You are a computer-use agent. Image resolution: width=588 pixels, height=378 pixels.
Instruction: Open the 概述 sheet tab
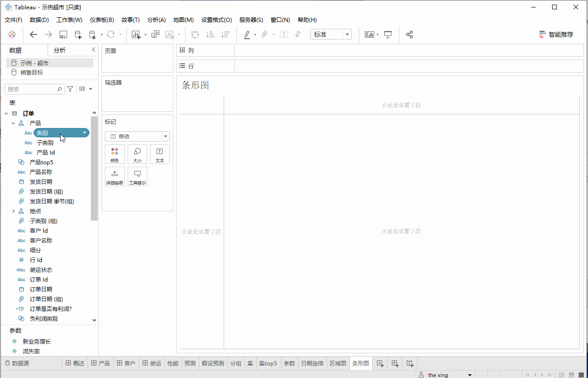[75, 363]
